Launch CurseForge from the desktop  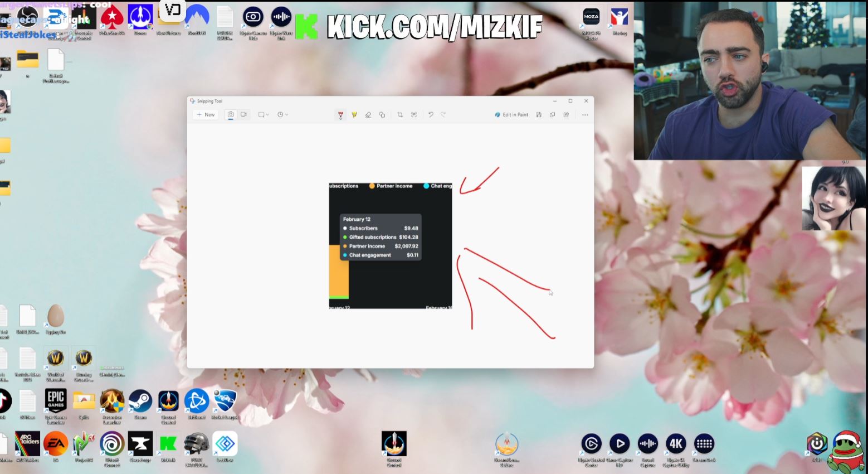click(140, 447)
